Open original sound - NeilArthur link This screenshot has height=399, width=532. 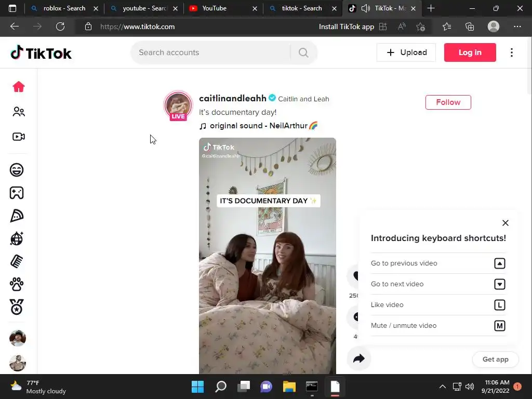pyautogui.click(x=259, y=126)
